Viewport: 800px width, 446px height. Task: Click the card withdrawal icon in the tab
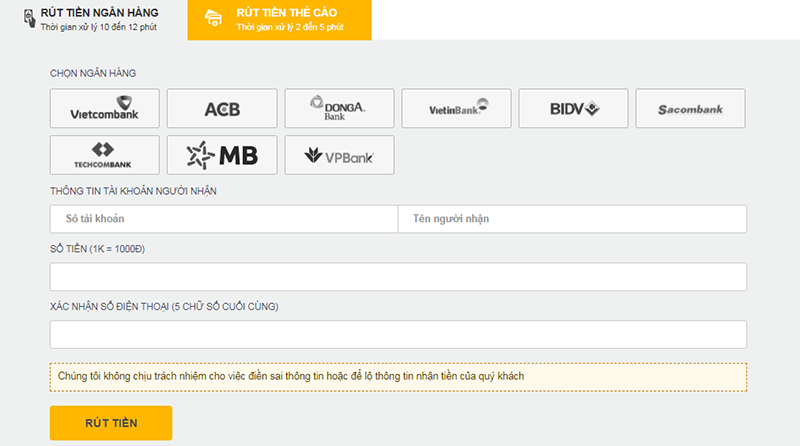(x=213, y=18)
